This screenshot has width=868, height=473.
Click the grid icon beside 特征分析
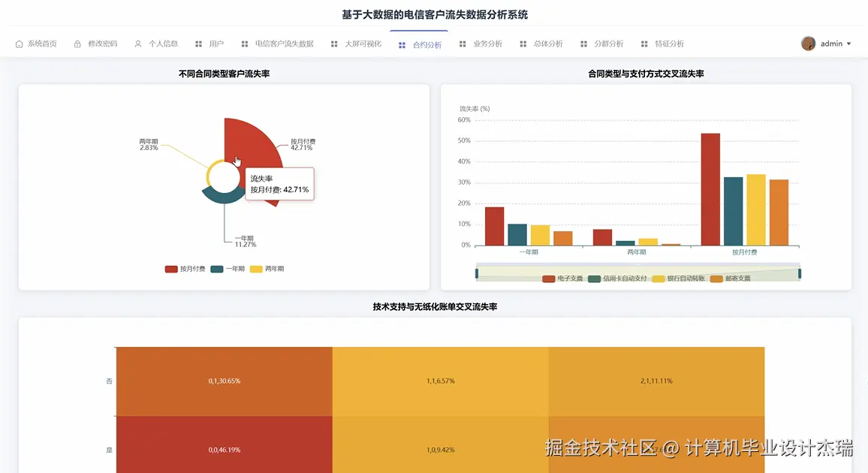click(644, 44)
